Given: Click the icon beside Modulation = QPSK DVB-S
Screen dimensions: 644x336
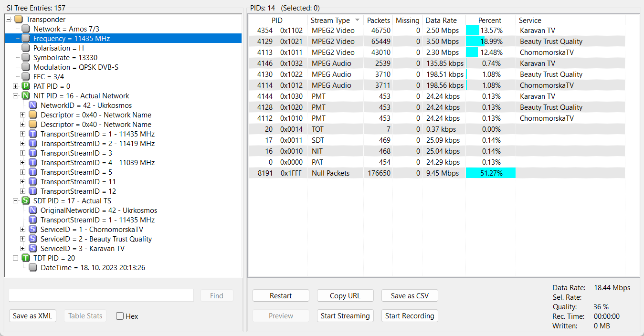Looking at the screenshot, I should [25, 67].
